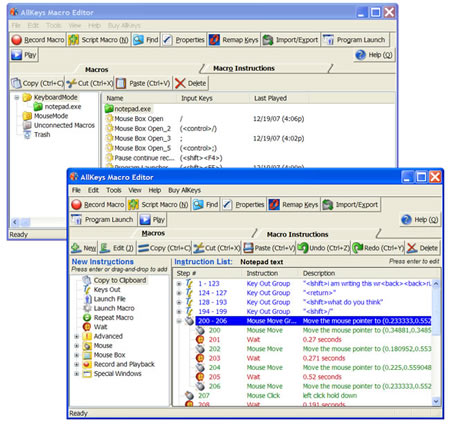Click Import/Export in the back window
Image resolution: width=450 pixels, height=426 pixels.
point(290,40)
